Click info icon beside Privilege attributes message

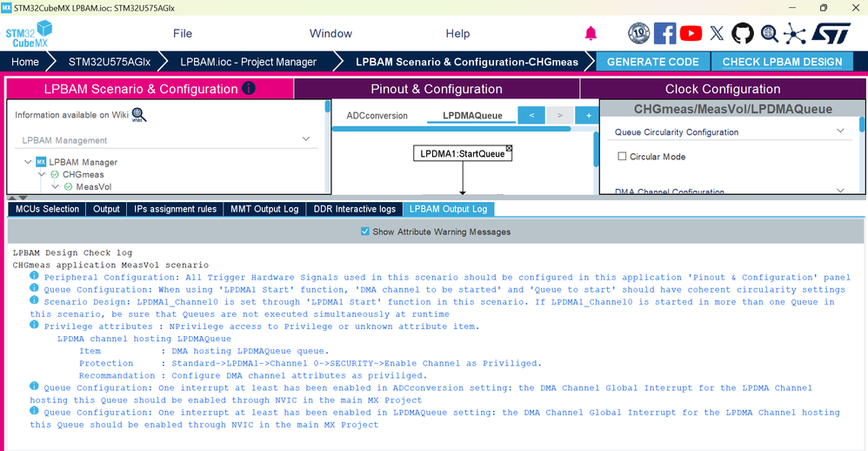pos(34,325)
